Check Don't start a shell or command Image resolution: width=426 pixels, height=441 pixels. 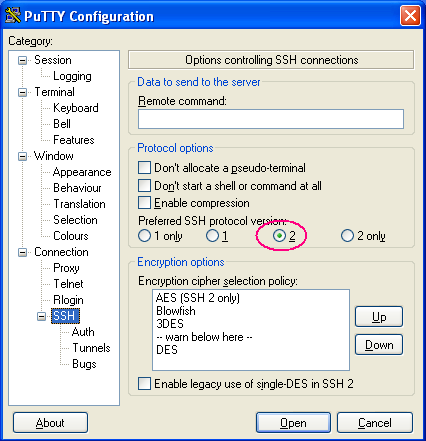click(x=144, y=185)
